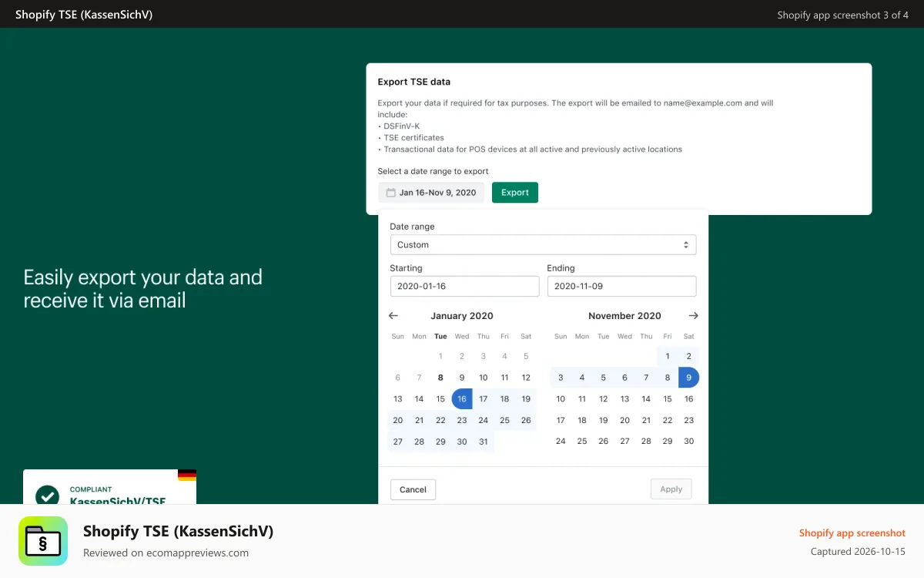The image size is (924, 578).
Task: Click the Ending date input field
Action: (x=621, y=286)
